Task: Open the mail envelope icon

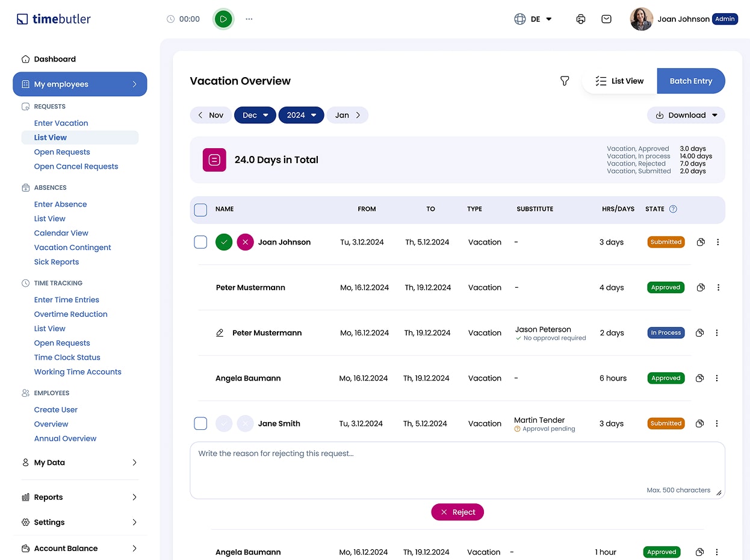Action: (606, 19)
